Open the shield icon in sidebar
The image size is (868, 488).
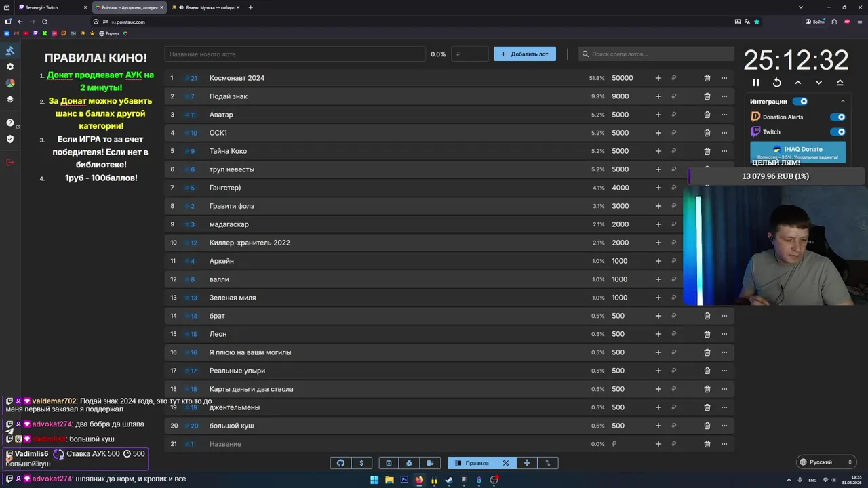[x=10, y=139]
